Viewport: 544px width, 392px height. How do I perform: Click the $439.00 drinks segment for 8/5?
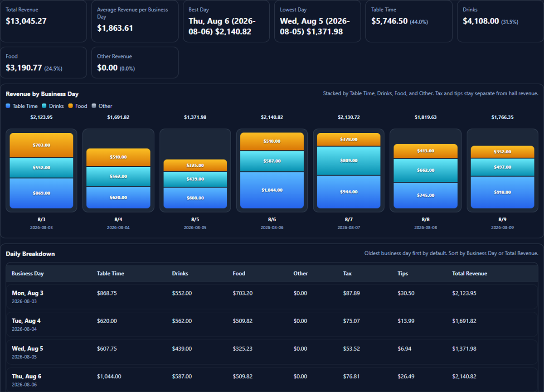pyautogui.click(x=195, y=179)
